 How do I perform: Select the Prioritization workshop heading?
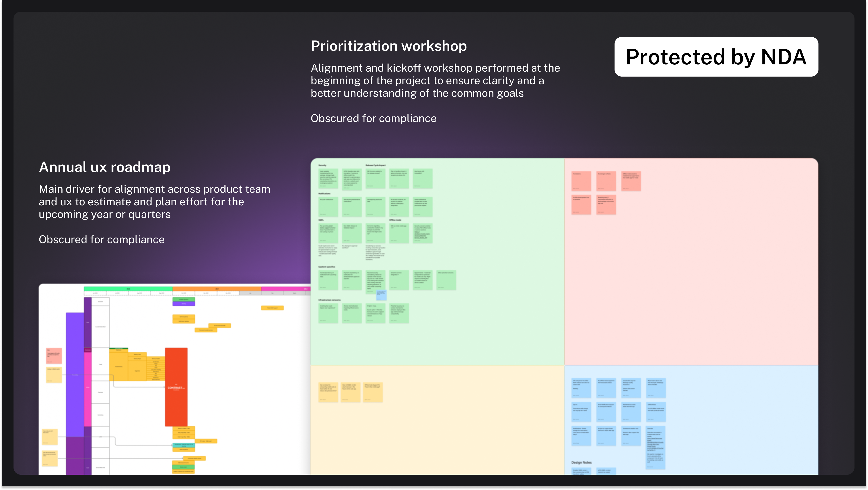tap(389, 46)
